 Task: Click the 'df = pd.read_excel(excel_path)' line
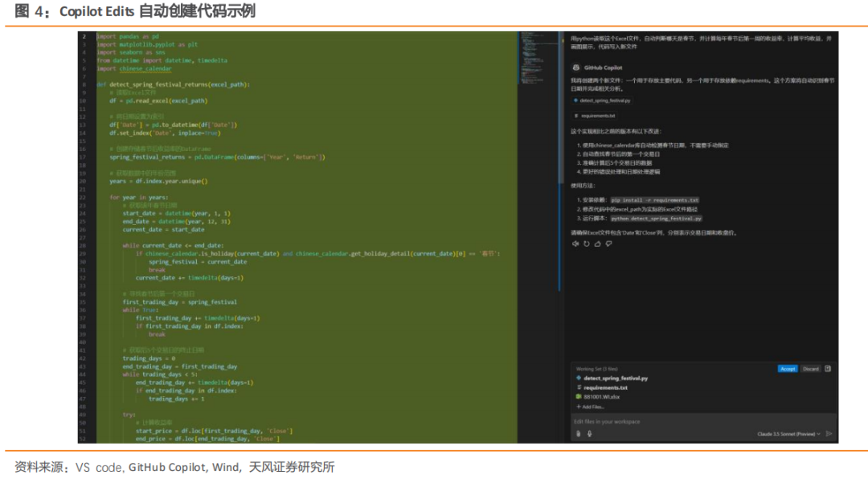pyautogui.click(x=158, y=100)
